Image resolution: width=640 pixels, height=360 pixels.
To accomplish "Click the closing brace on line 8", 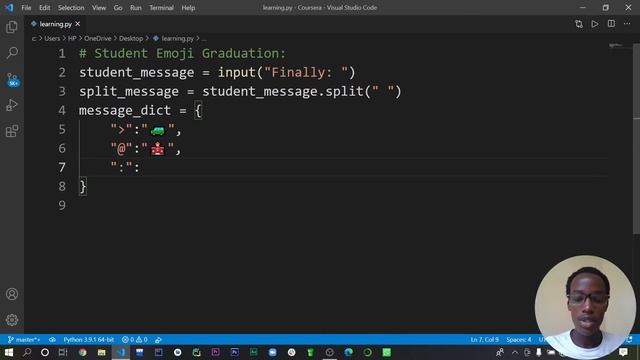I will (x=83, y=187).
